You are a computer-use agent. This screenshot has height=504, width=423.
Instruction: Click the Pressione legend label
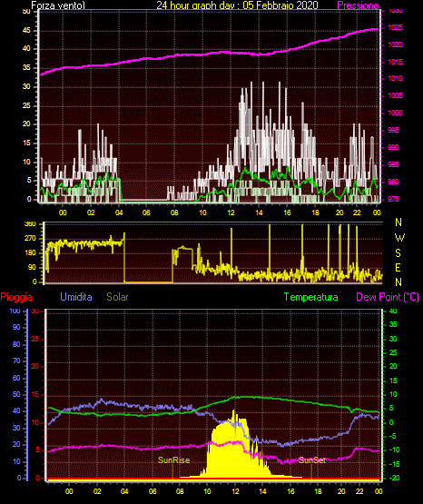click(358, 5)
